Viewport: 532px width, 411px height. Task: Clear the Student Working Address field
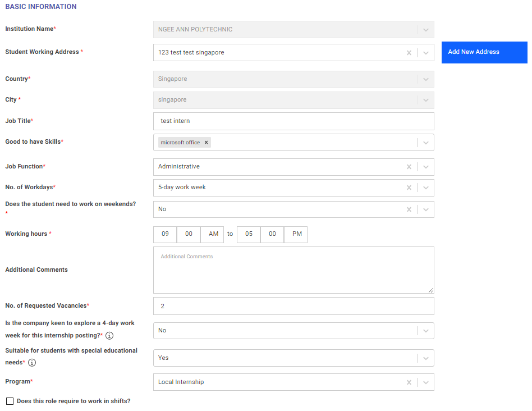pyautogui.click(x=409, y=52)
